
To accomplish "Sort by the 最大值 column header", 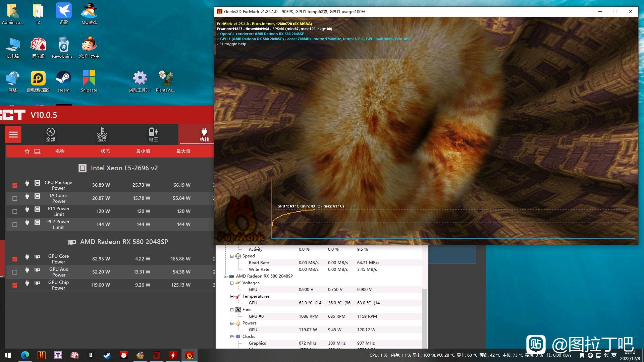I will (x=183, y=151).
